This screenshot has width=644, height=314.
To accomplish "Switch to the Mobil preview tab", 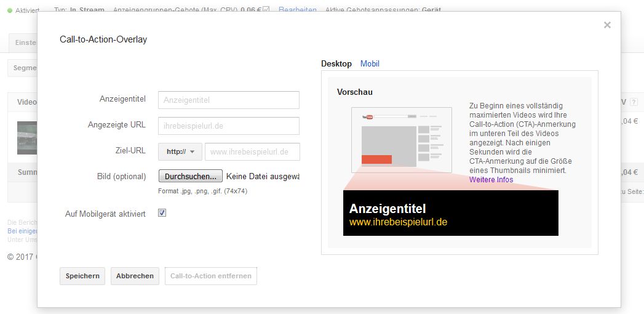I will tap(370, 63).
